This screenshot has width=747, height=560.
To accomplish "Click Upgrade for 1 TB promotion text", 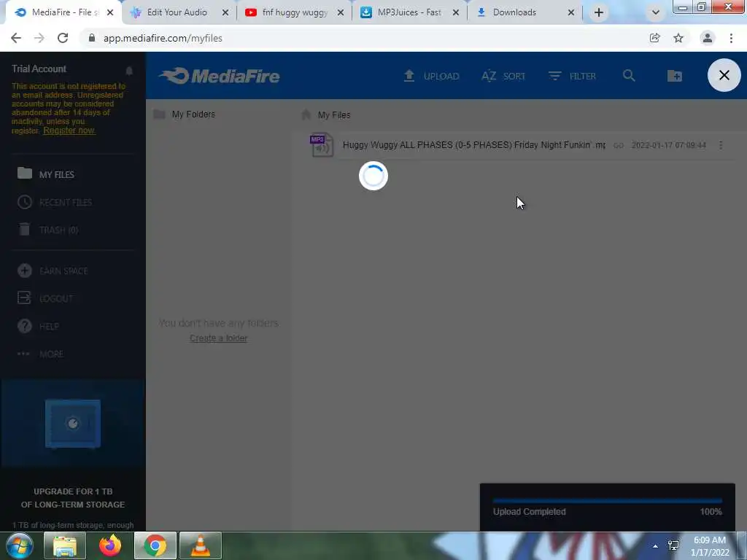I will pyautogui.click(x=73, y=497).
